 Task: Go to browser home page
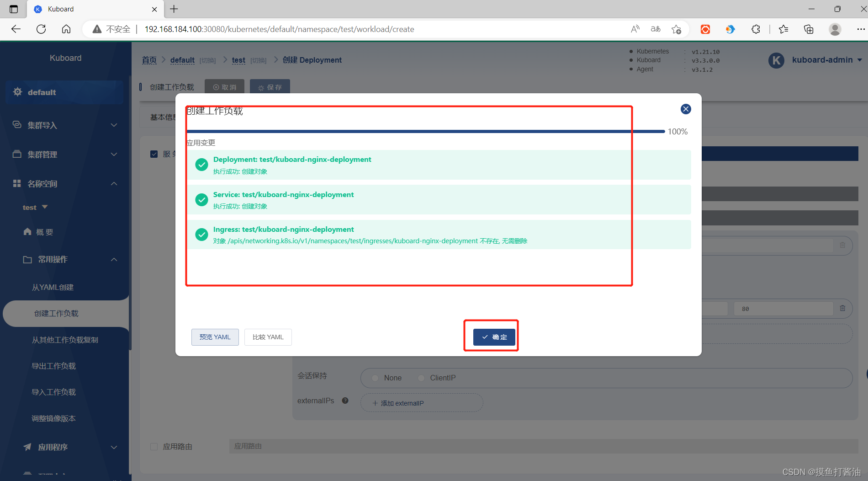(x=66, y=29)
